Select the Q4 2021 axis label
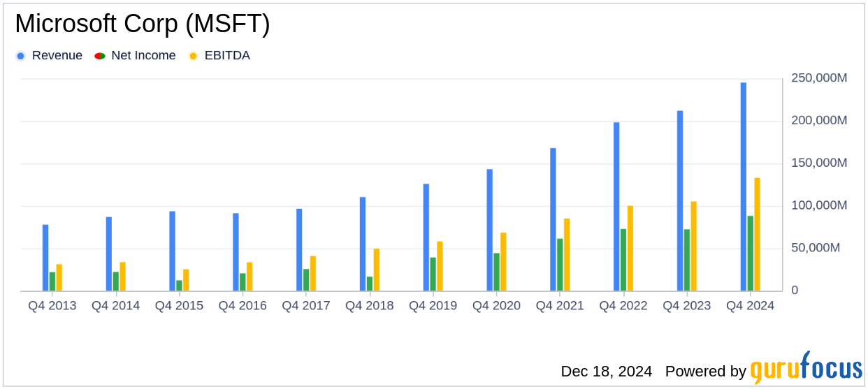This screenshot has width=868, height=389. [560, 306]
